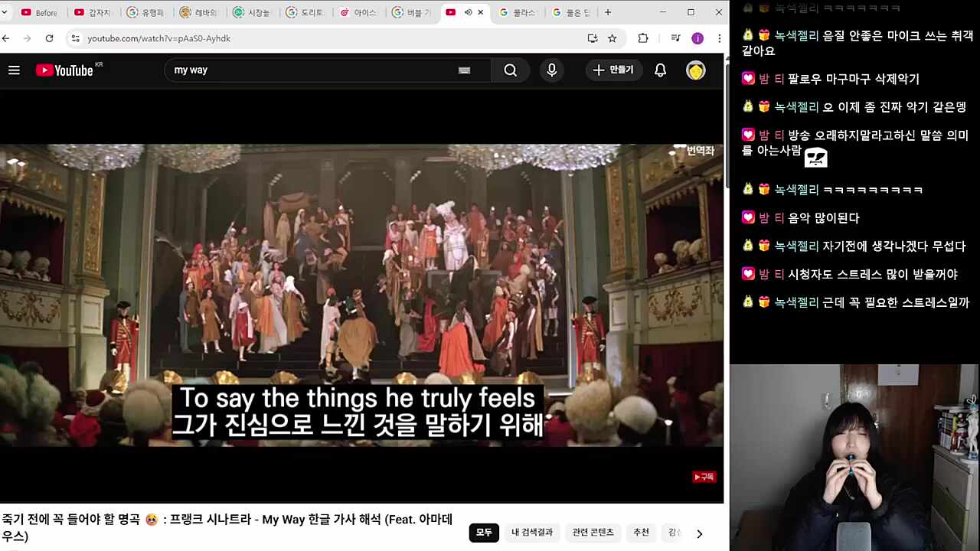Start voice search with the microphone icon

click(552, 70)
